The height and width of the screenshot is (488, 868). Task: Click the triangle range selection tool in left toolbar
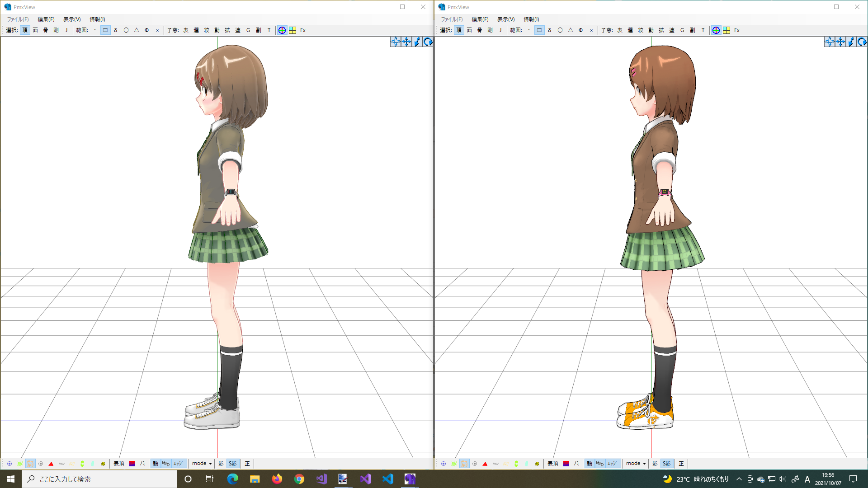[137, 30]
